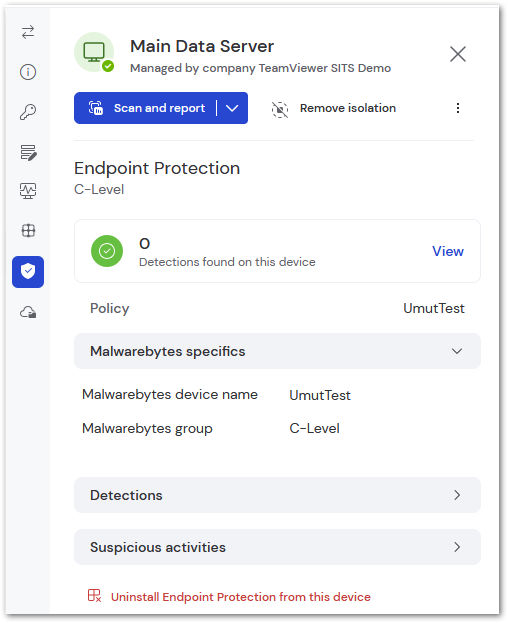
Task: Click the Main Data Server device avatar
Action: tap(94, 52)
